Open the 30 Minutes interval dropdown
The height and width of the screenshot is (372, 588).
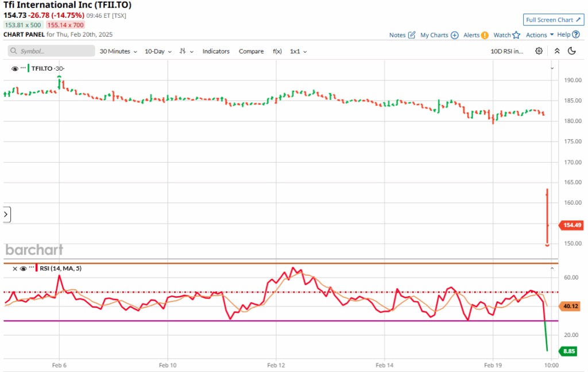[118, 51]
